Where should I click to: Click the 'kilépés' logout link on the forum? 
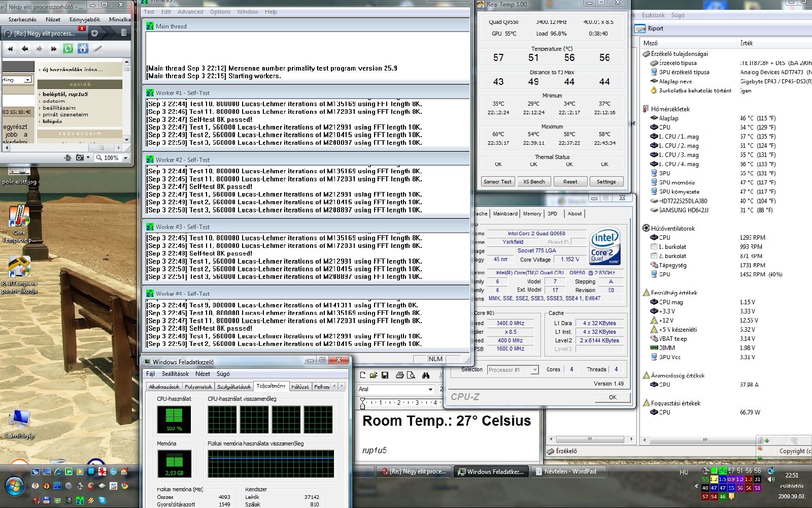tap(52, 121)
